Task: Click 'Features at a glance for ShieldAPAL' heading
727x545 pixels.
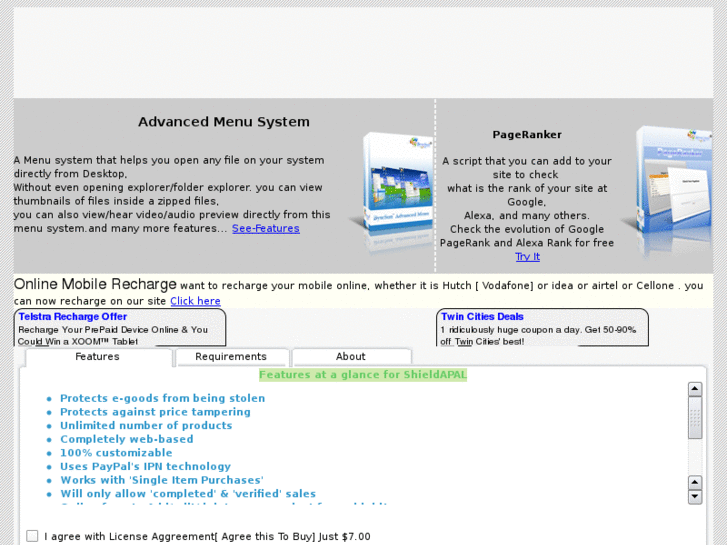Action: point(363,375)
